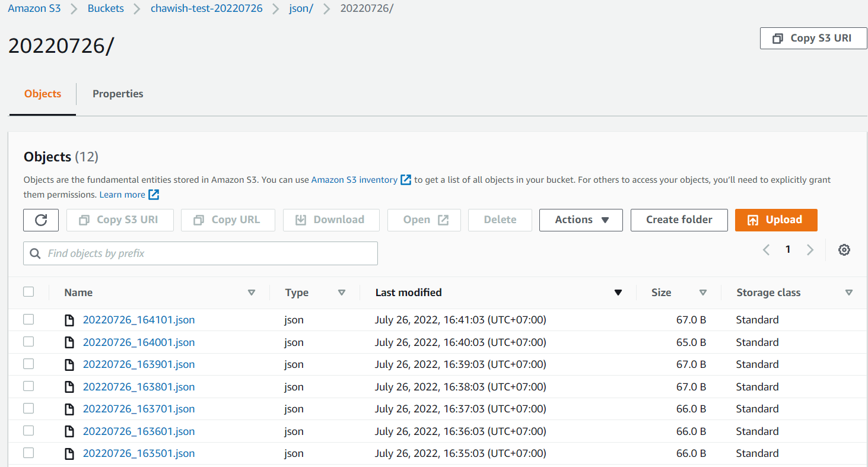The height and width of the screenshot is (467, 868).
Task: Select the checkbox beside 20220726_163501.json
Action: coord(28,452)
